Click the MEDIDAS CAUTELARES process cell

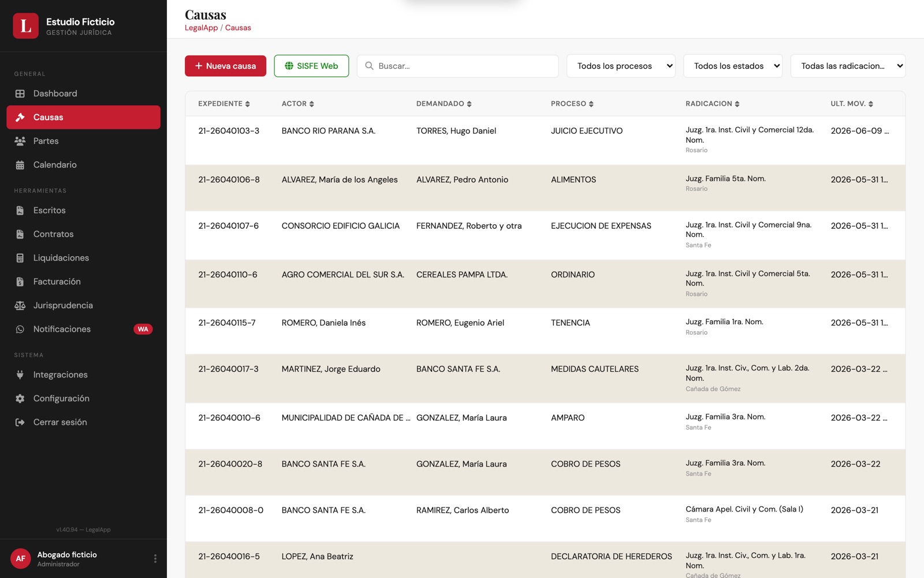click(x=595, y=369)
